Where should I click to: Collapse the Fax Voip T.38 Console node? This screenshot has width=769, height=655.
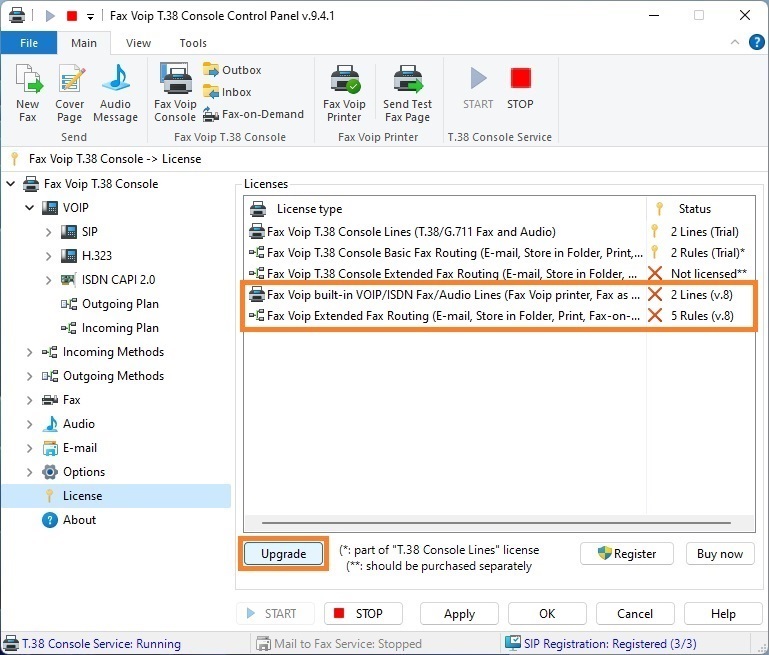click(11, 184)
